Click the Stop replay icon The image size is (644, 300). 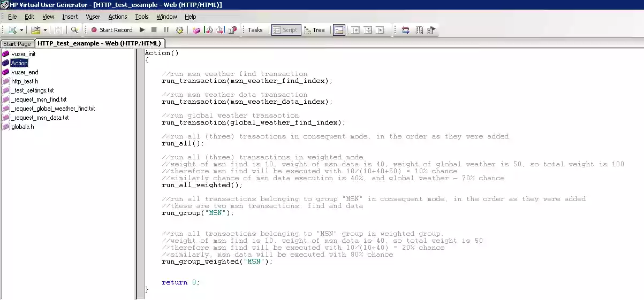click(154, 30)
